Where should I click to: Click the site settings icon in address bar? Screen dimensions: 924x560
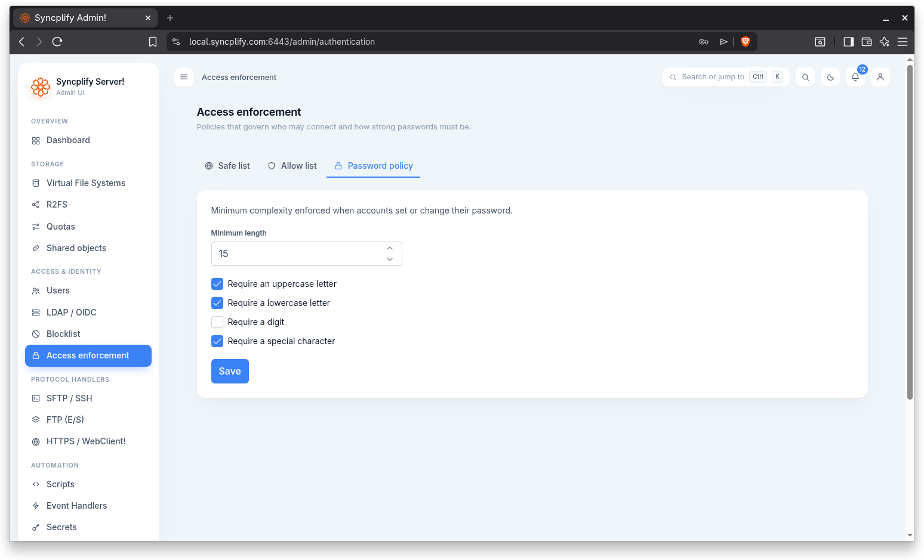[176, 42]
